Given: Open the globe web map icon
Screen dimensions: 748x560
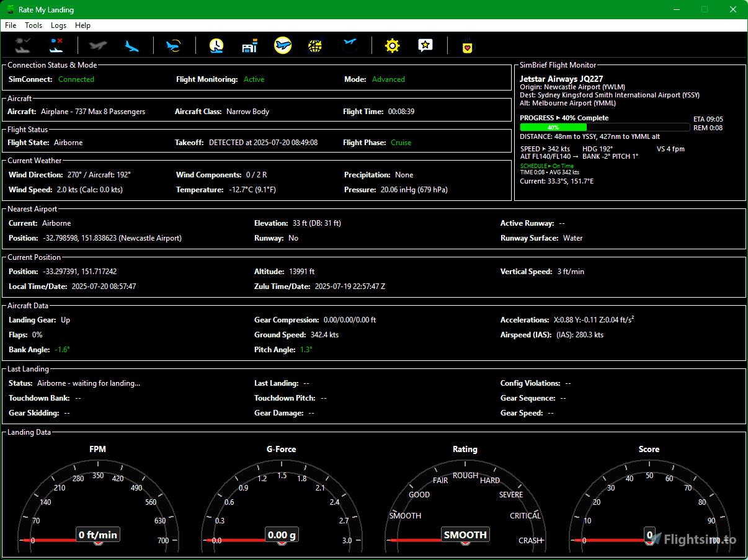Looking at the screenshot, I should (x=315, y=45).
